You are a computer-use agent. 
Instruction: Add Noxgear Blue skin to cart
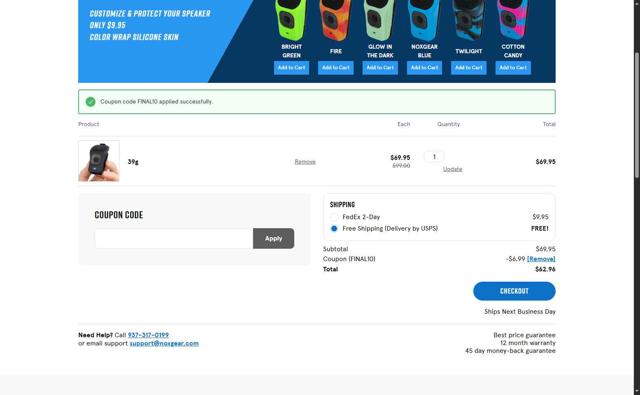pos(424,68)
